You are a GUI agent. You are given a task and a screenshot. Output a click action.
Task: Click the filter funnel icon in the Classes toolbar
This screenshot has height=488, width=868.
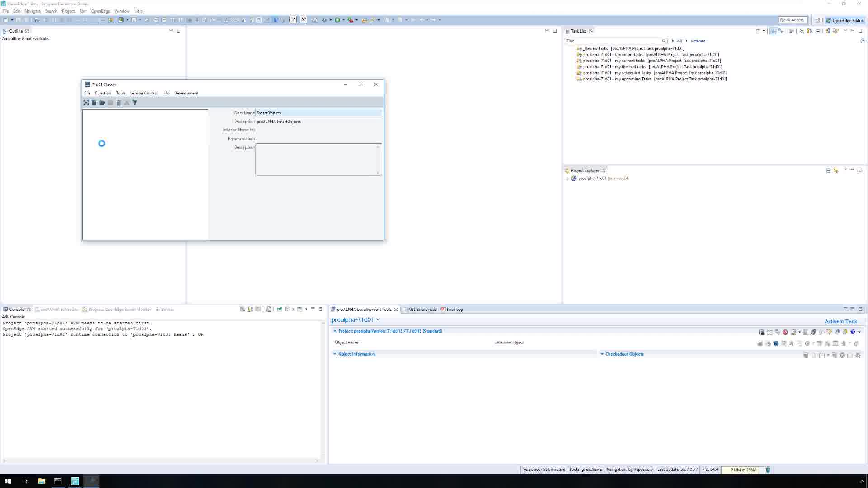pyautogui.click(x=135, y=103)
